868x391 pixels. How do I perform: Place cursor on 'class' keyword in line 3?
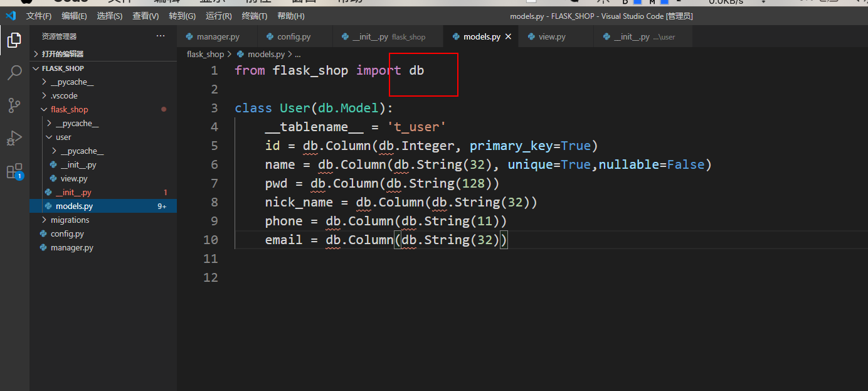[253, 108]
